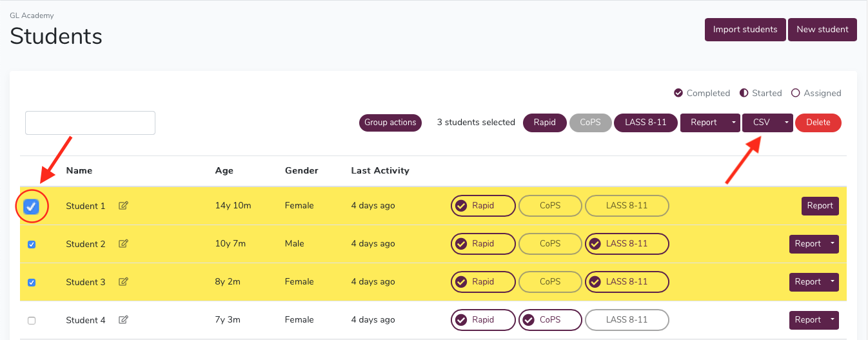Click Student 4's completed CoPS badge
Image resolution: width=868 pixels, height=340 pixels.
point(550,320)
